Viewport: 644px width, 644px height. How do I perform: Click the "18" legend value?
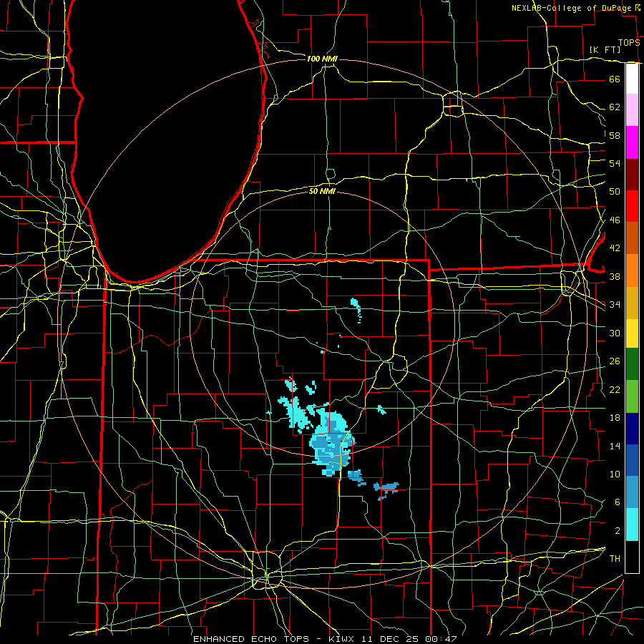pyautogui.click(x=615, y=418)
